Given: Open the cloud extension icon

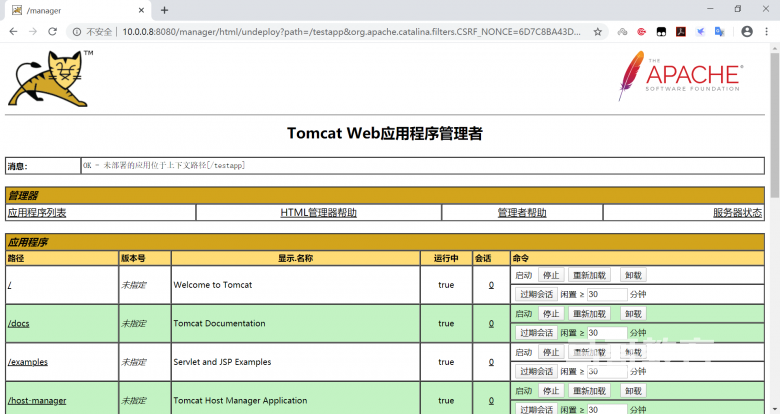Looking at the screenshot, I should click(x=622, y=32).
